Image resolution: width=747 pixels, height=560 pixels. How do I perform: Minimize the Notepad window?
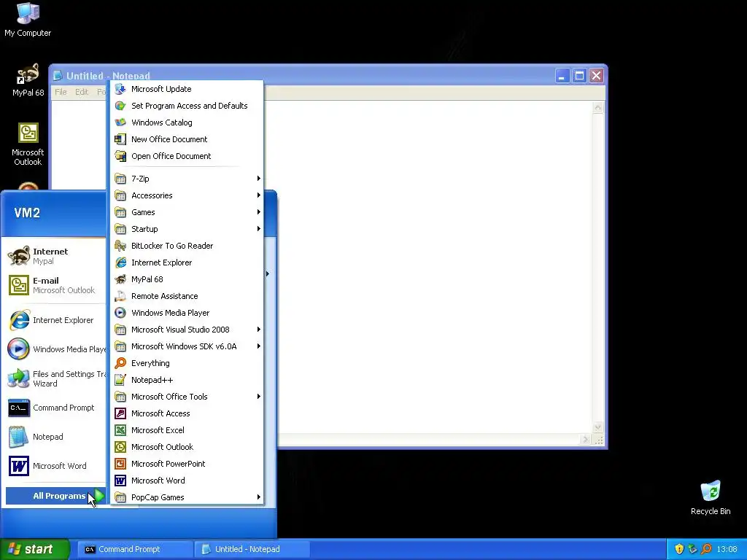[562, 76]
